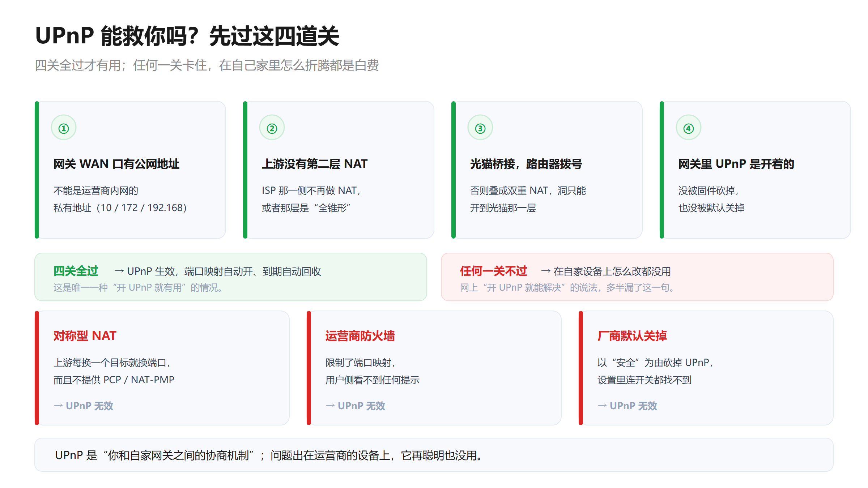Click the text 不能是运营商内网的
The image size is (868, 488).
(96, 191)
